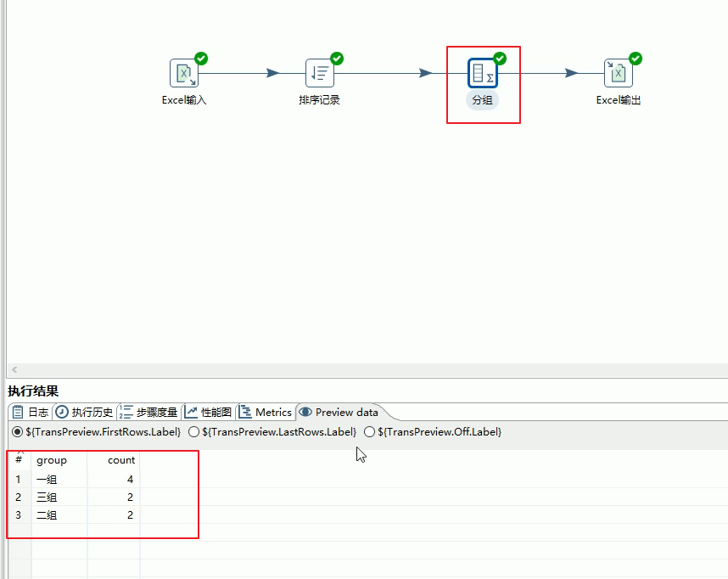This screenshot has height=579, width=728.
Task: Click the Excel输入 step label
Action: tap(184, 100)
